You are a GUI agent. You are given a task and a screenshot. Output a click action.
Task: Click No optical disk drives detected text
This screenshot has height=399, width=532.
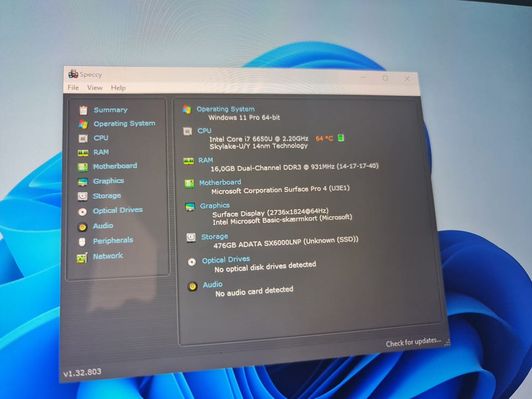[x=265, y=267]
